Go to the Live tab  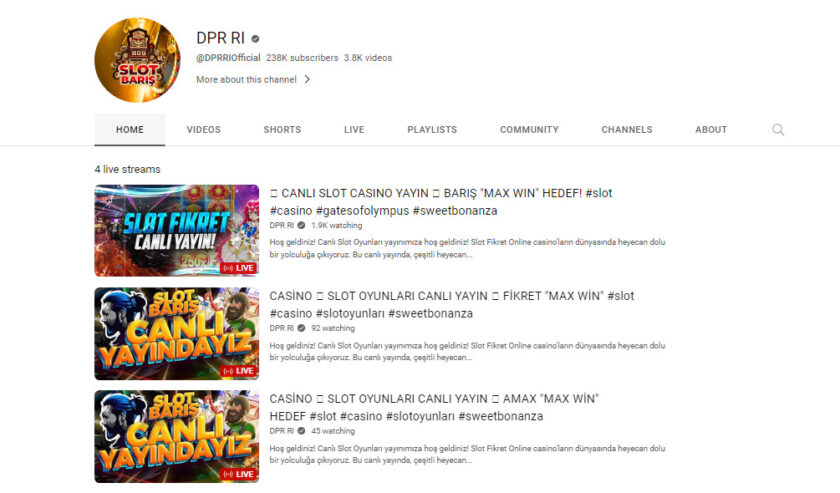354,130
